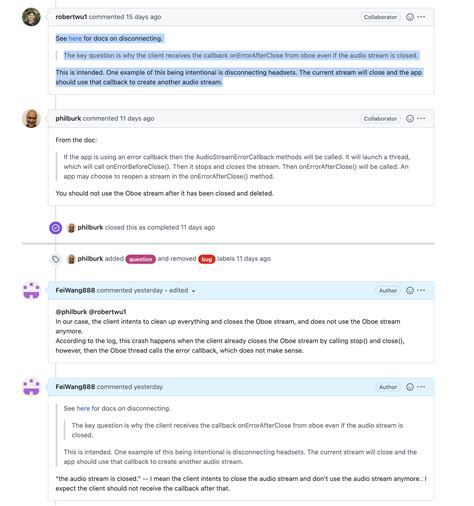Click the @robertwu1 mention
The image size is (474, 506).
coord(107,312)
